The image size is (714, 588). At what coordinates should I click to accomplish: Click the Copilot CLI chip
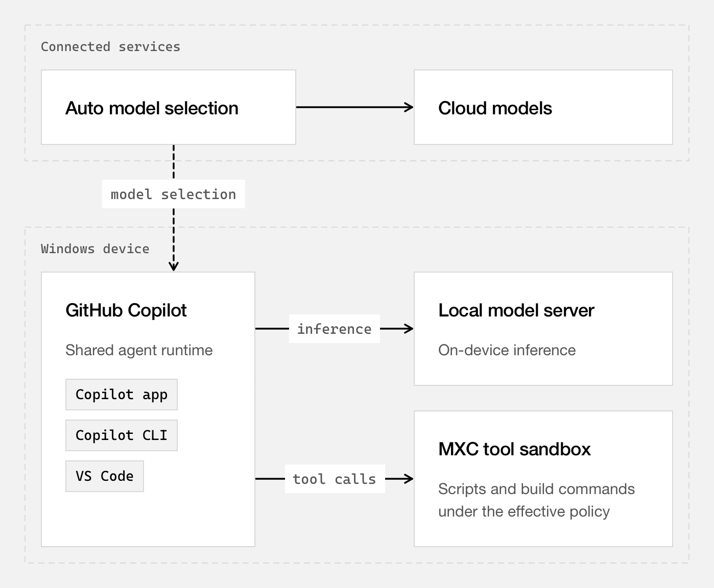pyautogui.click(x=122, y=435)
